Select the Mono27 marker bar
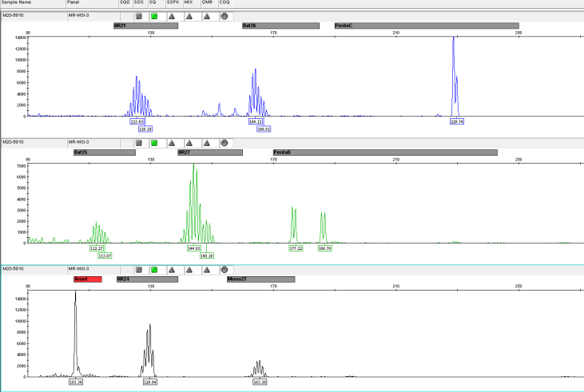Image resolution: width=584 pixels, height=392 pixels. pos(260,279)
